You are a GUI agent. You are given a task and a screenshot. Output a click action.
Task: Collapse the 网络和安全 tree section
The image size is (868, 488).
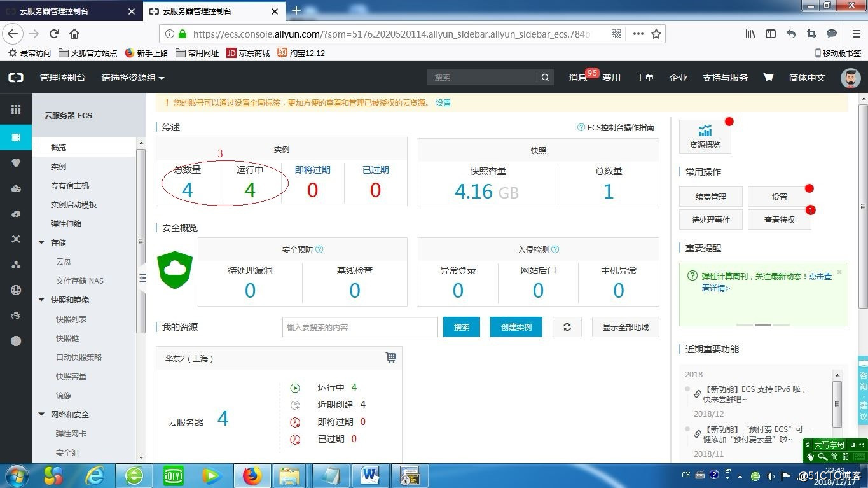pos(41,414)
